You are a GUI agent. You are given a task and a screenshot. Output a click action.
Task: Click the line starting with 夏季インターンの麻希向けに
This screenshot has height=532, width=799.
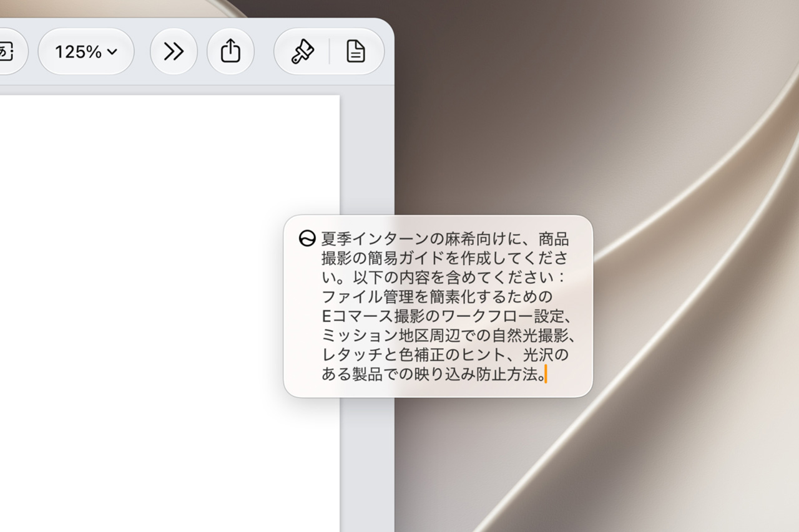[445, 239]
